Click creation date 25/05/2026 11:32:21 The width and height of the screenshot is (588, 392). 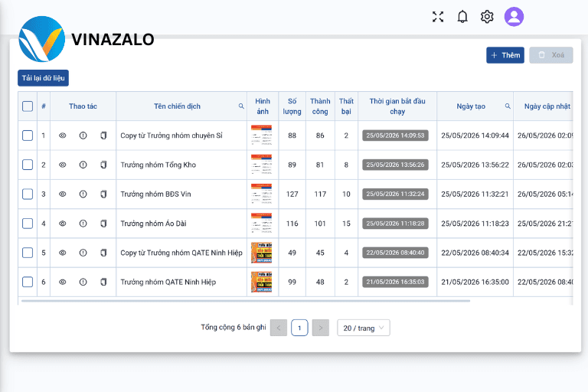(475, 194)
